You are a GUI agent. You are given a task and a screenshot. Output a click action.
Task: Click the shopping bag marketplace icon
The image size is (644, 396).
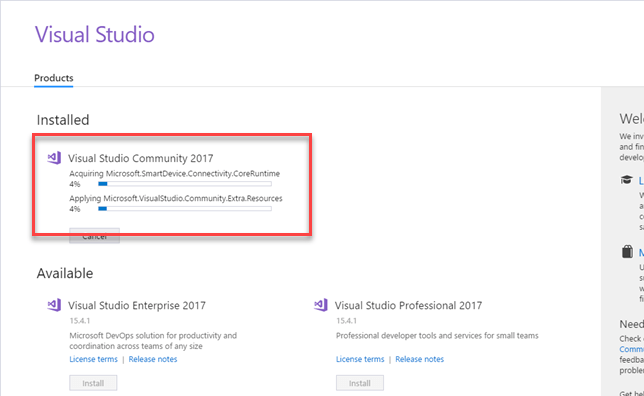click(x=627, y=251)
